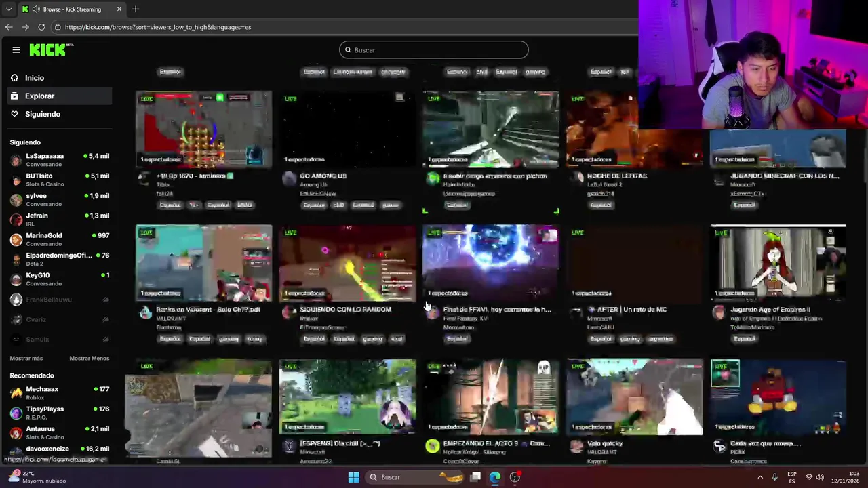This screenshot has height=488, width=868.
Task: Open a new browser tab
Action: [136, 9]
